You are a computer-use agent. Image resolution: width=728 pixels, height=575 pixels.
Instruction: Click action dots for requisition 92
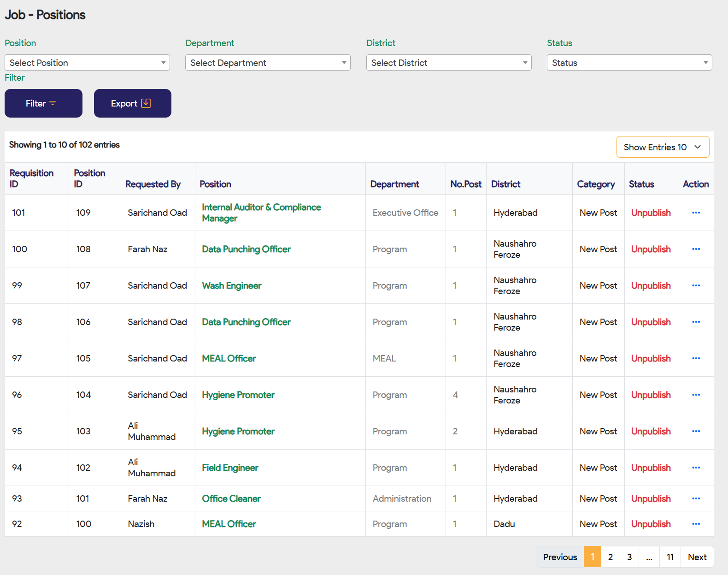(x=696, y=524)
